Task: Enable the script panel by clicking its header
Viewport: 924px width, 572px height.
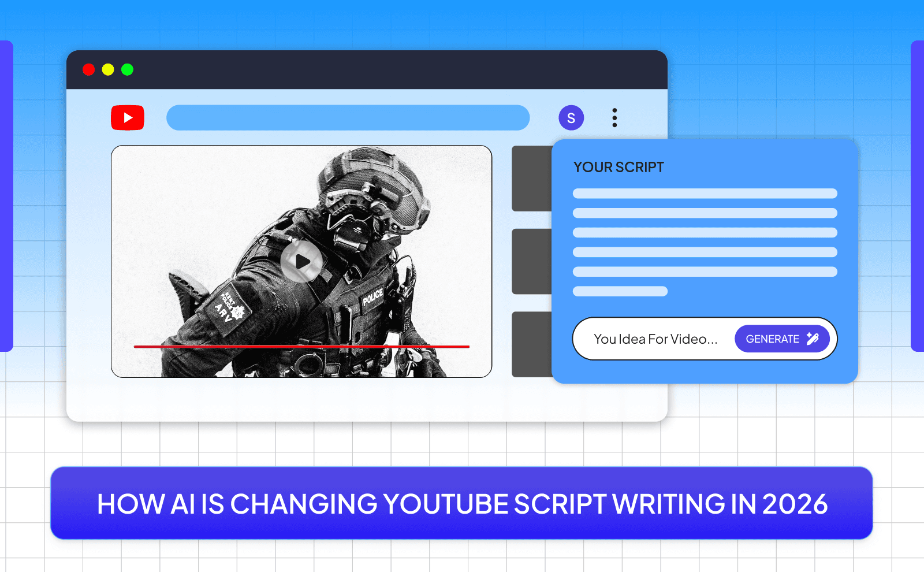Action: pos(618,167)
